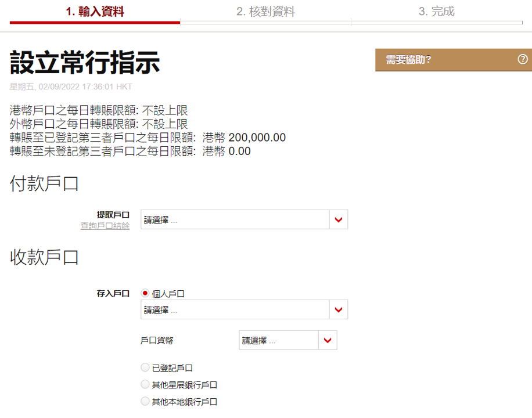Pick the 其他本地銀行戶口 radio option

coord(145,401)
